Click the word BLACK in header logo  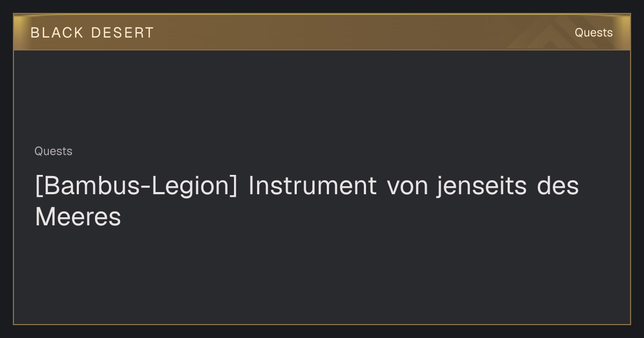[57, 33]
